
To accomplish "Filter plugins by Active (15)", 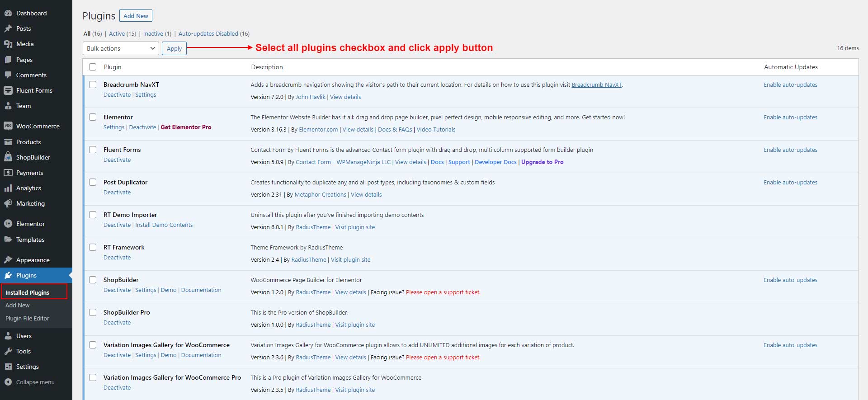I will tap(123, 33).
